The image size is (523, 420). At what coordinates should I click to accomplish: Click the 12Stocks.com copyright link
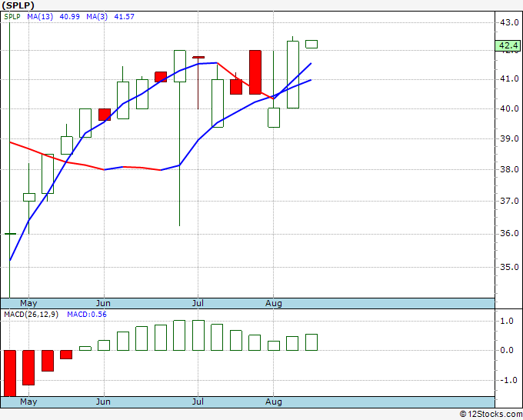[x=491, y=414]
